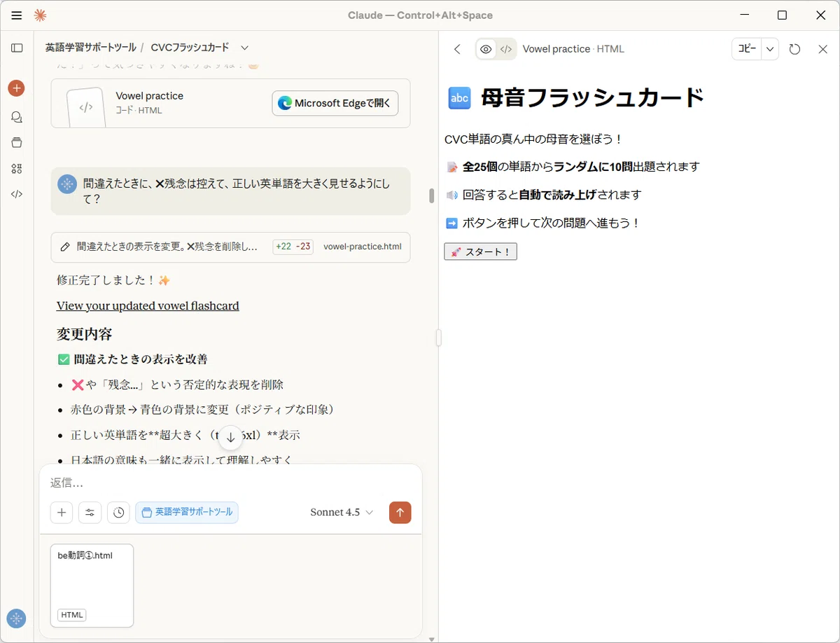Click the vowel-practice.html filename

click(x=363, y=247)
